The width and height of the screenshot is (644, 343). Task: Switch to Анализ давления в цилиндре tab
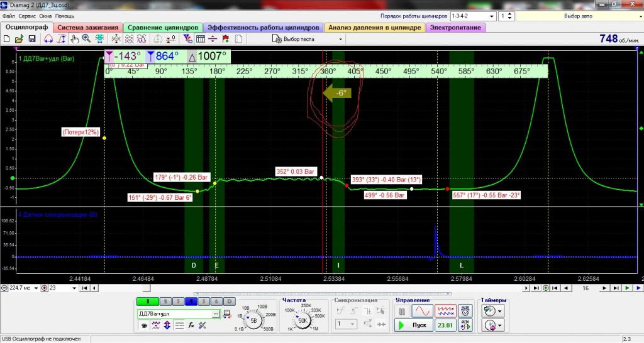[x=375, y=28]
